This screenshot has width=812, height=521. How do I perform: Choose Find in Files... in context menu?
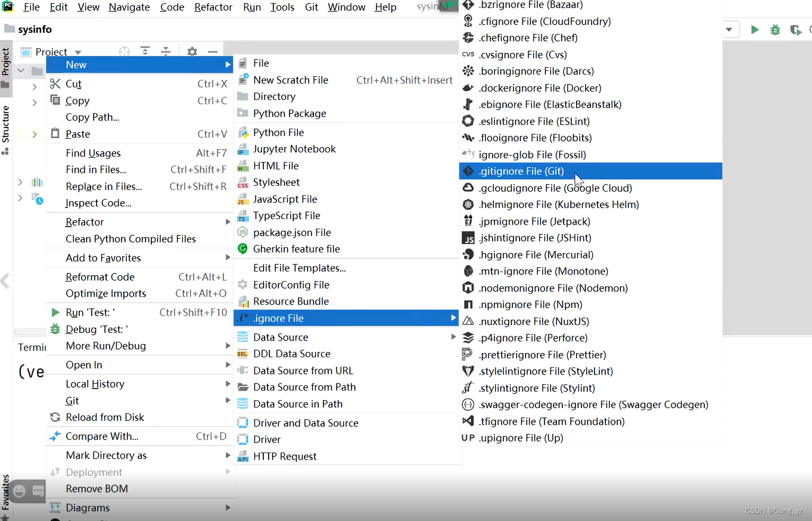[140, 170]
